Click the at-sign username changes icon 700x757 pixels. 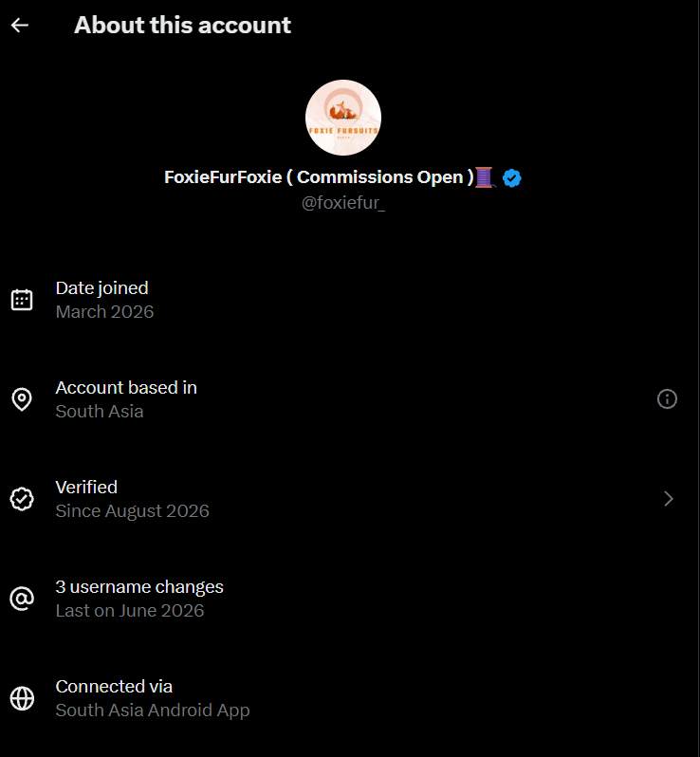(x=22, y=599)
